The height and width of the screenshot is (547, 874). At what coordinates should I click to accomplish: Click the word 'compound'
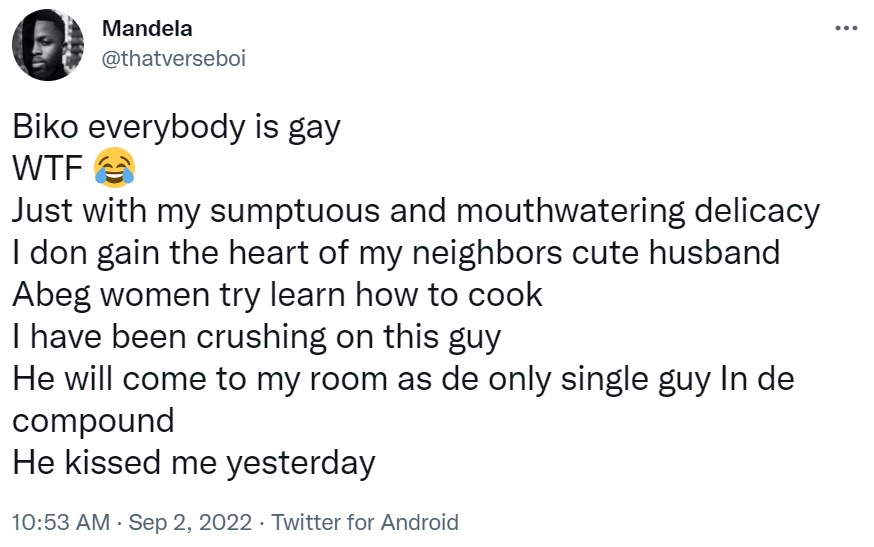tap(93, 420)
